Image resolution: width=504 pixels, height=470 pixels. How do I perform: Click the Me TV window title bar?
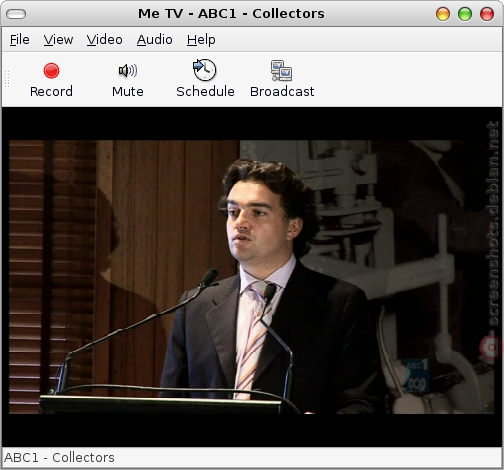click(231, 14)
